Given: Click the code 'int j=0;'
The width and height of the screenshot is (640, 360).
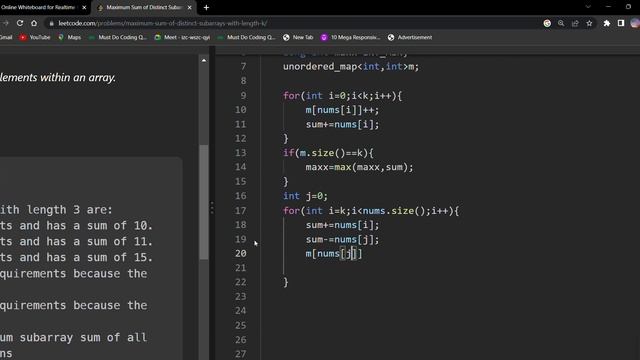Looking at the screenshot, I should point(305,196).
